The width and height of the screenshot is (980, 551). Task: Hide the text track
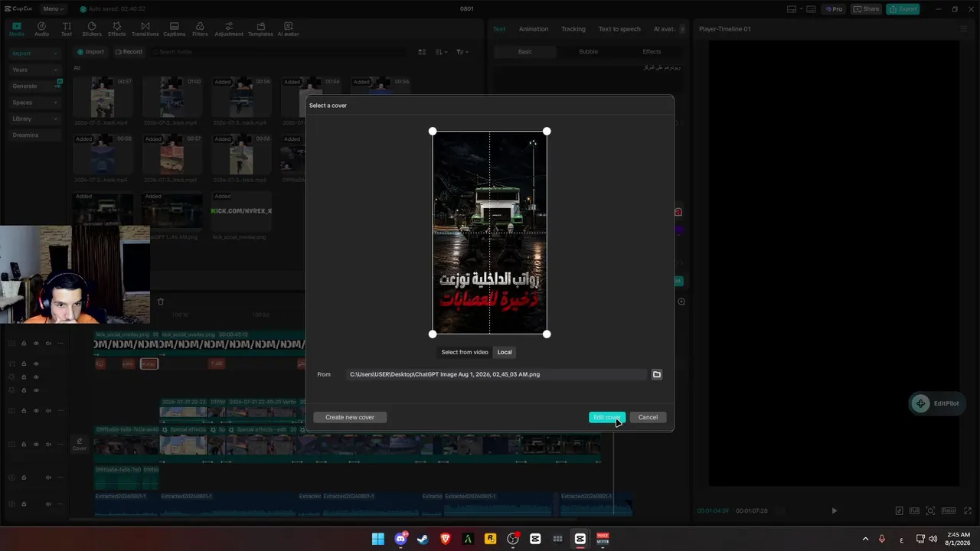coord(36,364)
